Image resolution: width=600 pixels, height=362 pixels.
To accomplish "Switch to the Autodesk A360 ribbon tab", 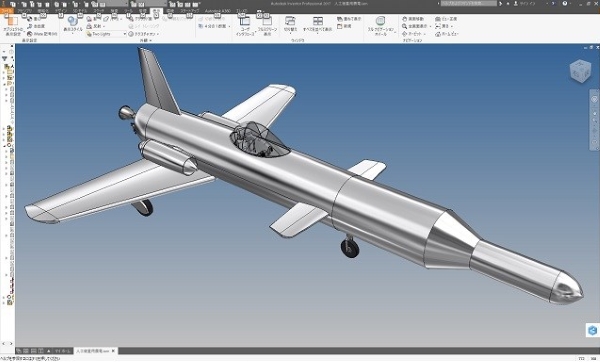I will (217, 11).
